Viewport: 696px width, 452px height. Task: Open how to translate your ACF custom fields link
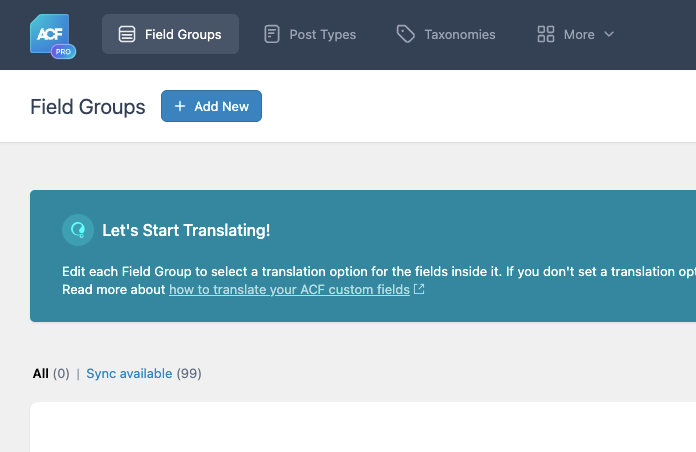pos(289,289)
